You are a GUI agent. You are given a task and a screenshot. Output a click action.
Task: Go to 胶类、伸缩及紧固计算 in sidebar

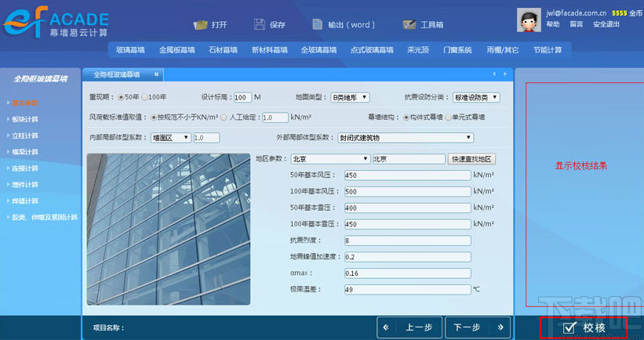tap(45, 218)
